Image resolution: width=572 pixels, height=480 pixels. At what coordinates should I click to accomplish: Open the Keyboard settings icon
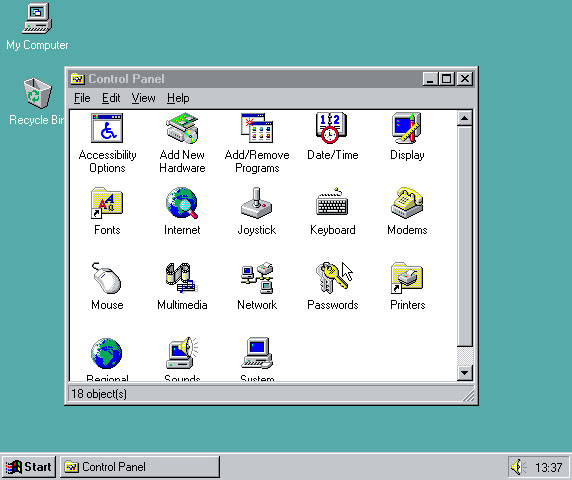coord(332,203)
